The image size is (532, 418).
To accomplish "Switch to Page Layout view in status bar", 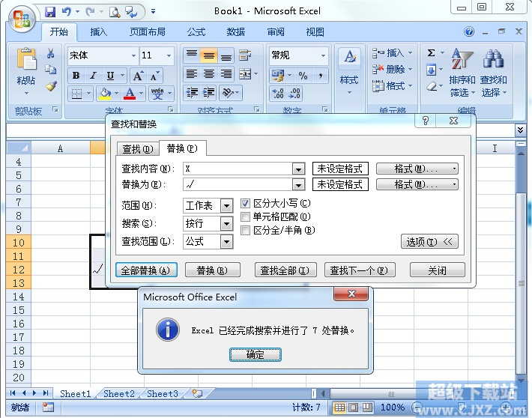I will [353, 407].
